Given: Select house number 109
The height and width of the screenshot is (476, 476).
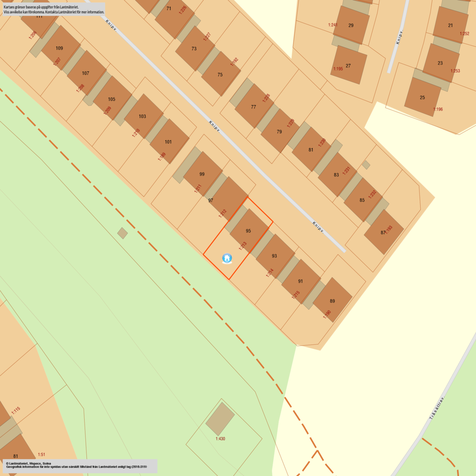Looking at the screenshot, I should click(59, 48).
